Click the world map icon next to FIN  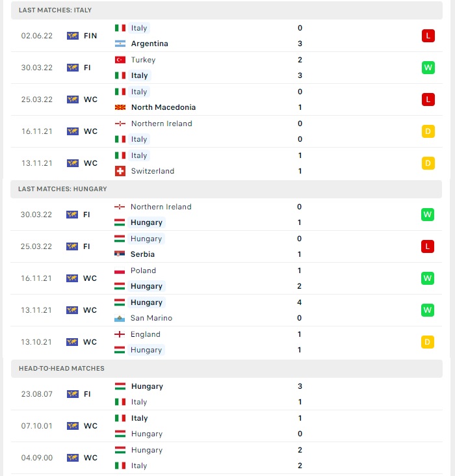point(73,36)
